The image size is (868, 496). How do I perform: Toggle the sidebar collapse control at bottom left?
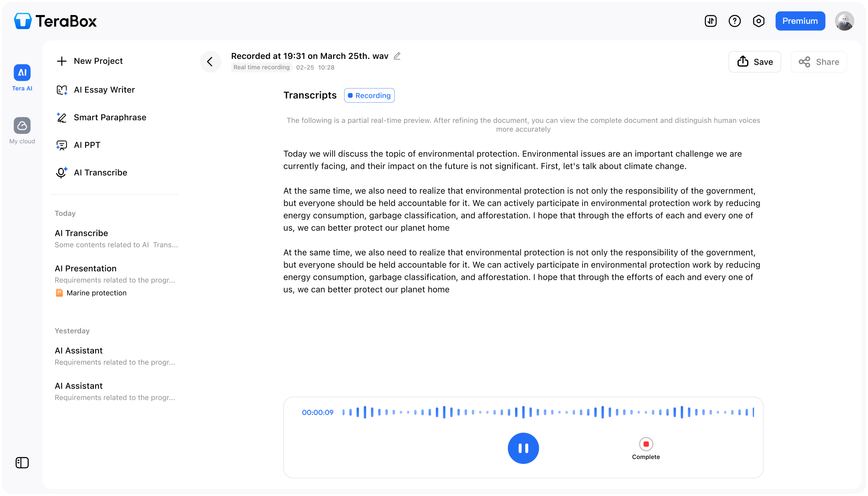pos(22,463)
